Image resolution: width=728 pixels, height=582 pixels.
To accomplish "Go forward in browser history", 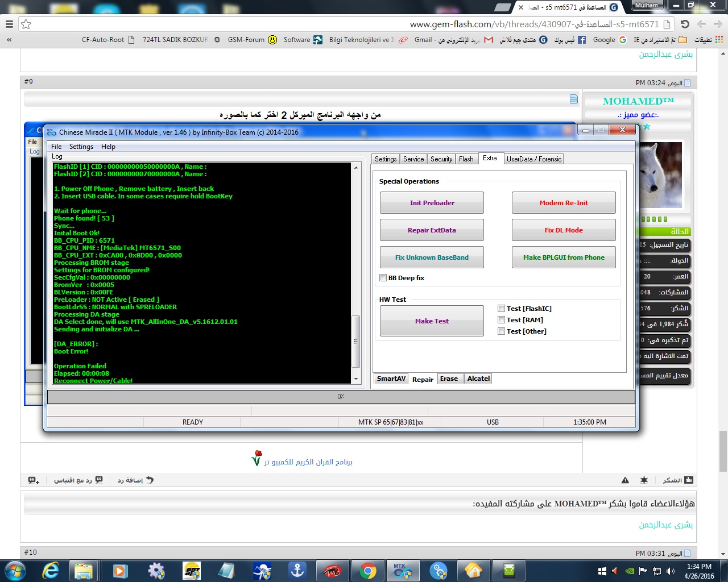I will point(701,24).
